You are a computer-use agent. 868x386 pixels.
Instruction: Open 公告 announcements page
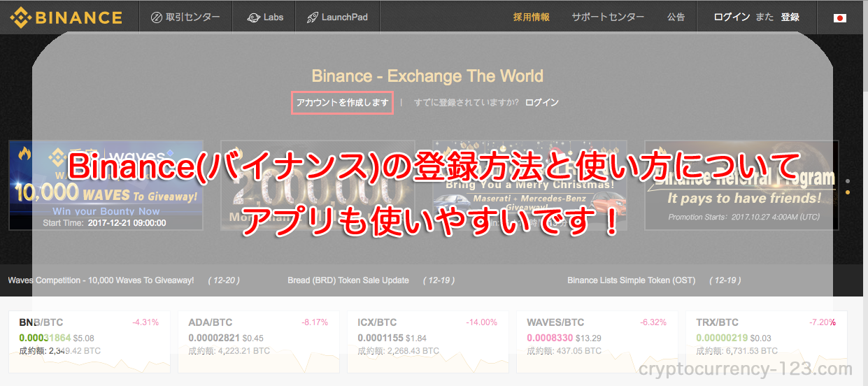[676, 17]
